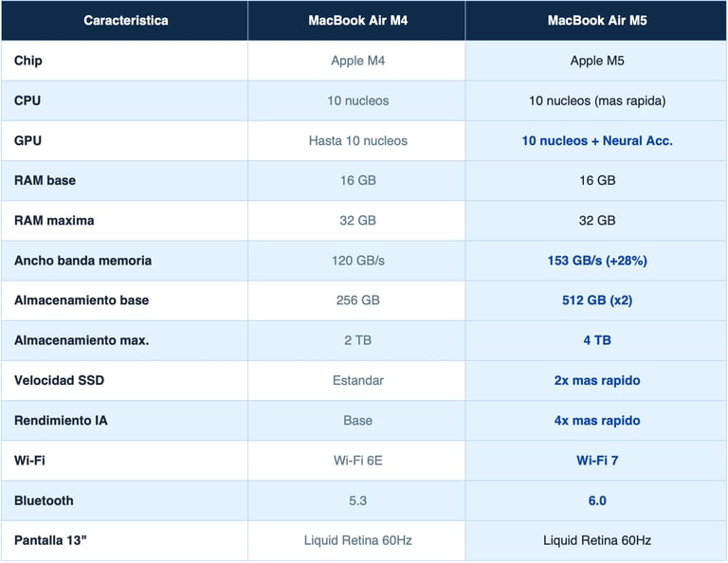Click the Wi-Fi 7 value
The width and height of the screenshot is (728, 563).
(x=597, y=460)
